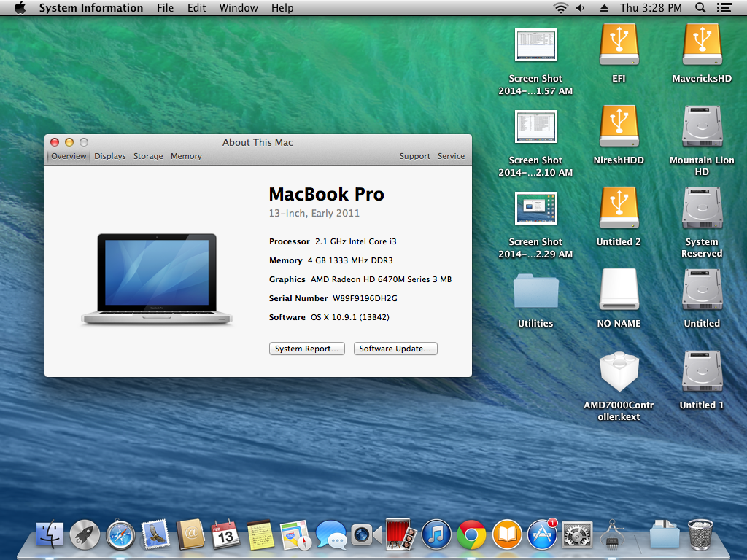Image resolution: width=747 pixels, height=560 pixels.
Task: Open Spotlight search magnifier
Action: [700, 7]
